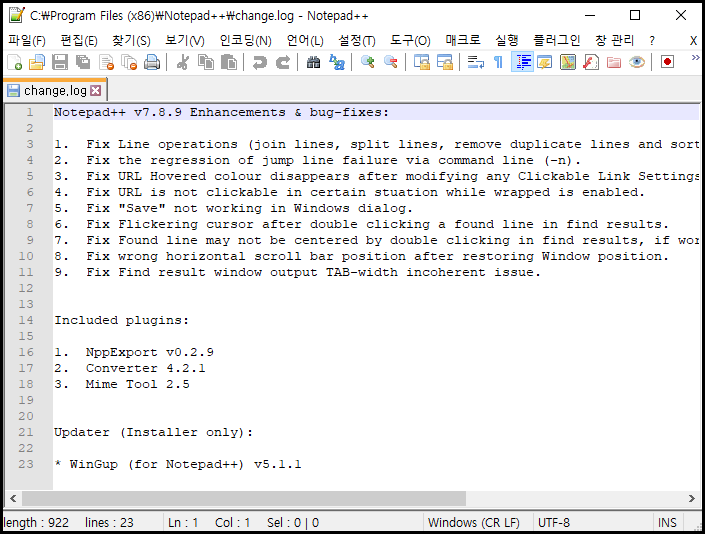The image size is (705, 534).
Task: Open the 플러그인 menu
Action: click(557, 40)
